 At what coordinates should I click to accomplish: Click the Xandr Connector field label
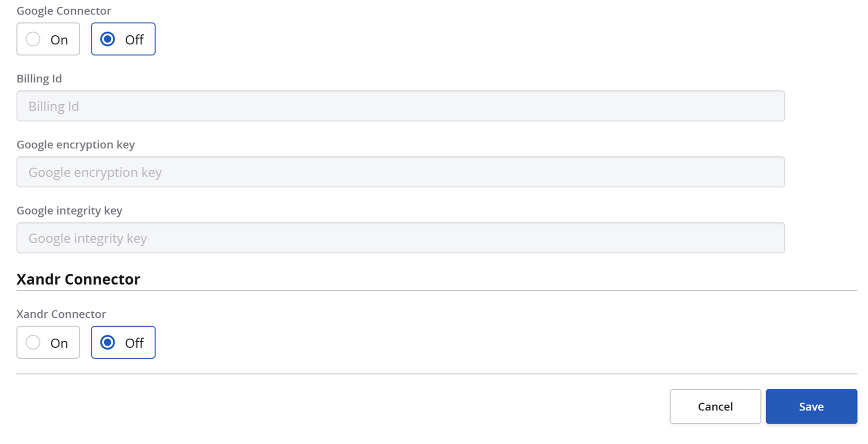click(61, 314)
